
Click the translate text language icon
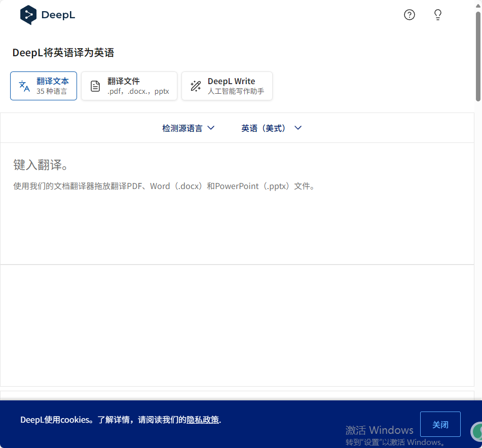point(24,86)
